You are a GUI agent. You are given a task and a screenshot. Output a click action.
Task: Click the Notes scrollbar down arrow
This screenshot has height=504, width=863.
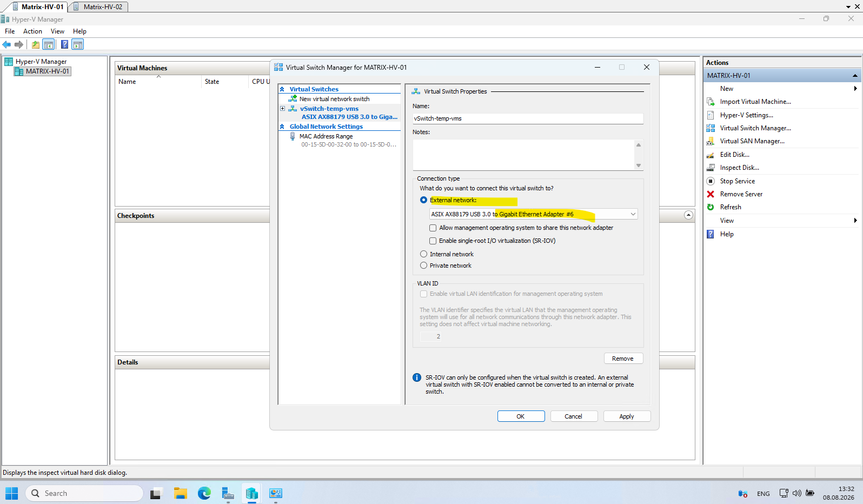coord(639,165)
